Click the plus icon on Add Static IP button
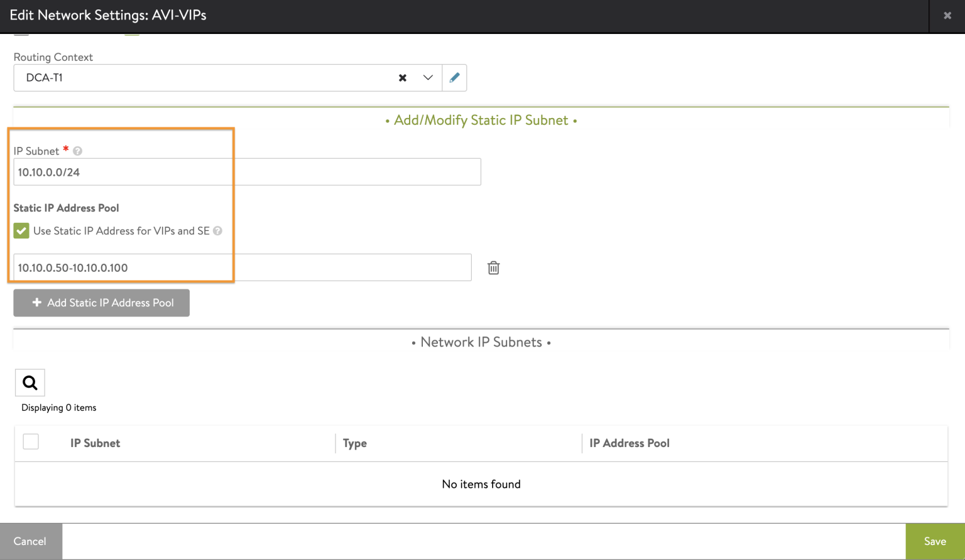965x560 pixels. [38, 303]
